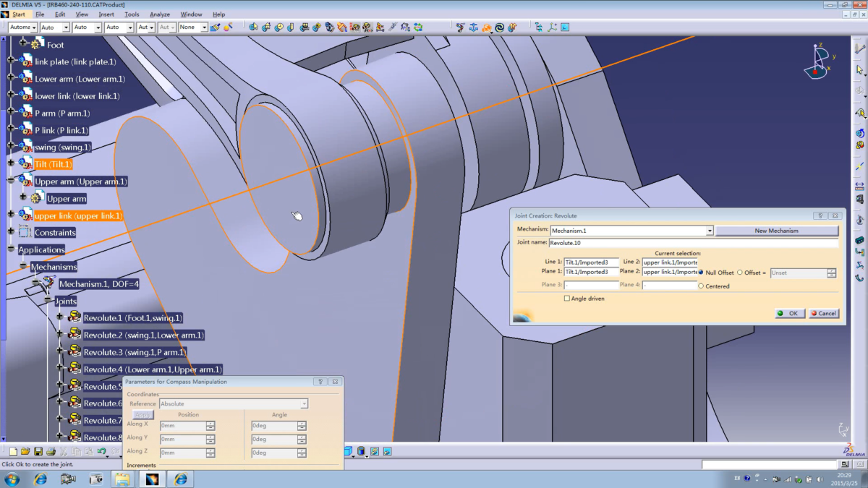Image resolution: width=868 pixels, height=488 pixels.
Task: Click the blue cylinder hide/show icon in bottom toolbar
Action: click(362, 452)
